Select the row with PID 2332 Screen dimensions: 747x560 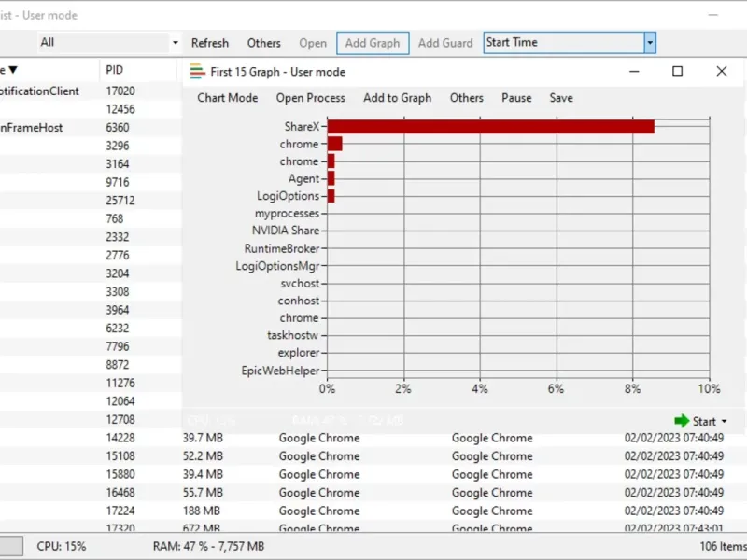91,237
